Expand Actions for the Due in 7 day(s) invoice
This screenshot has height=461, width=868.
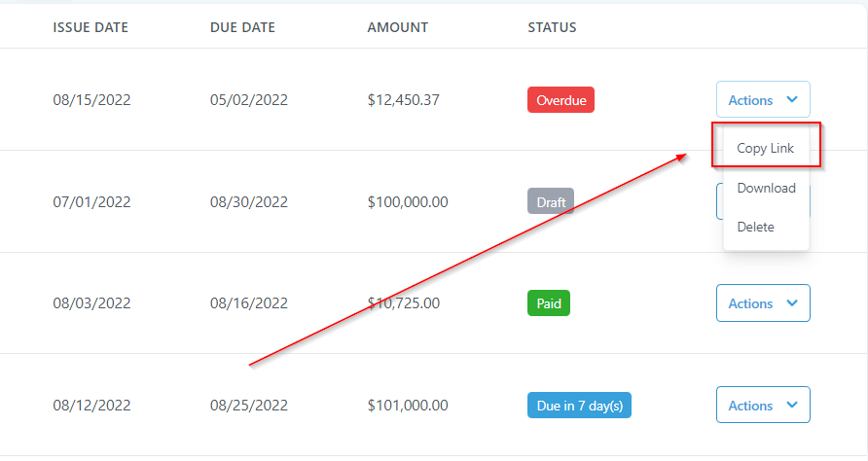click(763, 406)
